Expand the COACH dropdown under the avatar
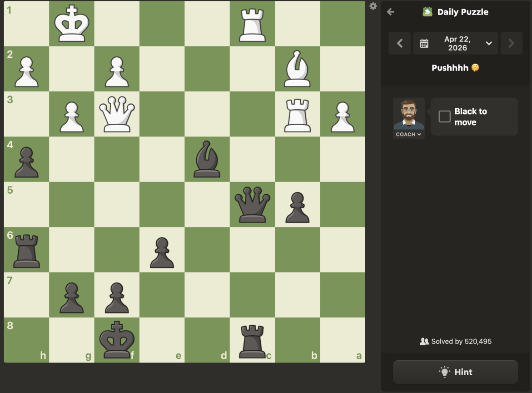This screenshot has width=532, height=393. [408, 135]
